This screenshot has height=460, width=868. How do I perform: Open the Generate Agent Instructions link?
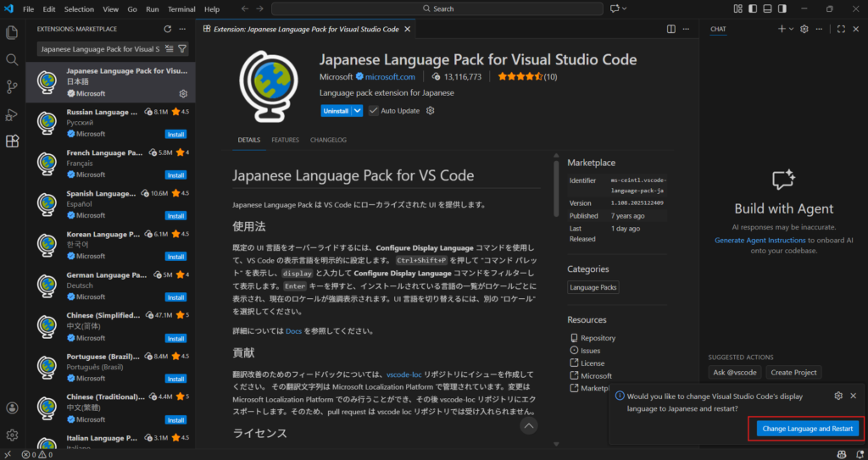[x=759, y=241]
